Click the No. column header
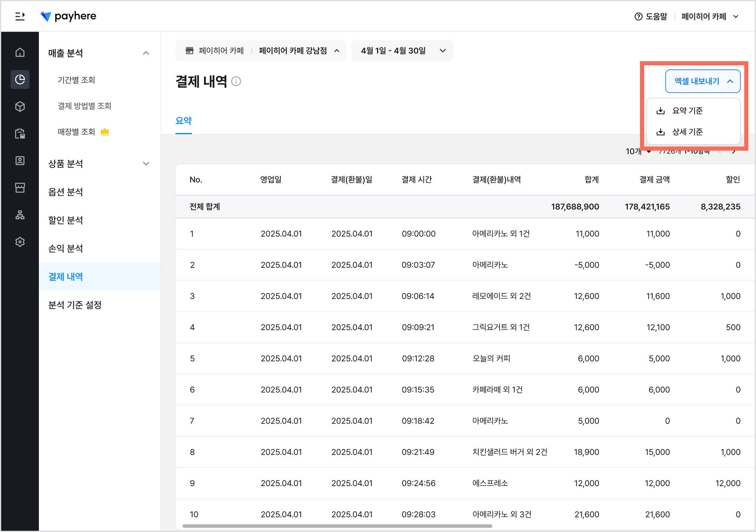Viewport: 756px width, 532px height. tap(196, 180)
